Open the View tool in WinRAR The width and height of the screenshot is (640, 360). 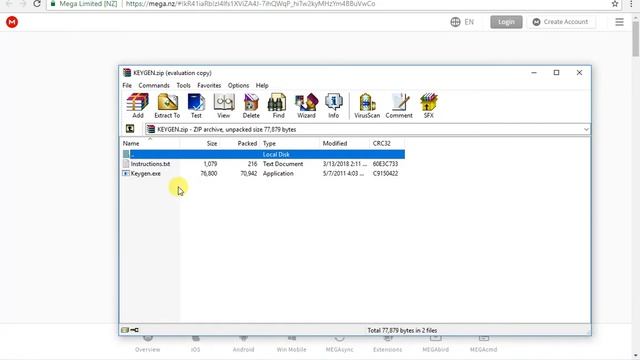tap(224, 106)
